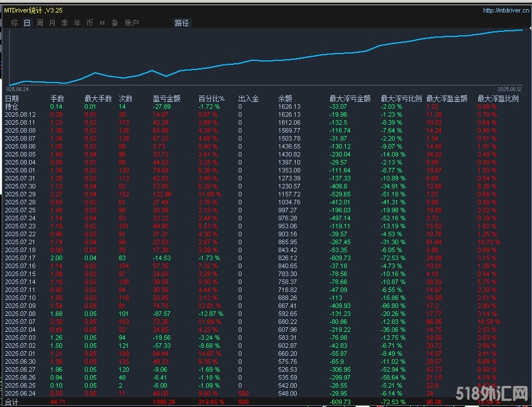532x407 pixels.
Task: Click the 余额 column header
Action: [x=285, y=98]
